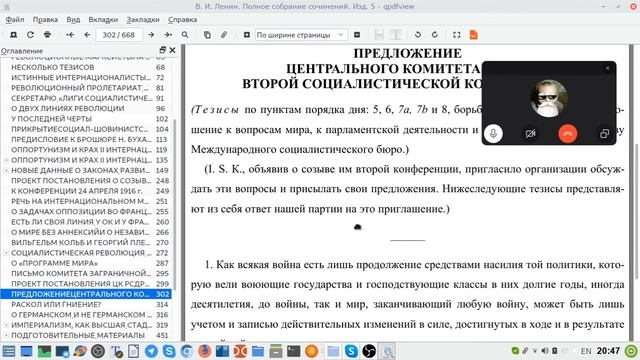Rotate page left icon

418,35
